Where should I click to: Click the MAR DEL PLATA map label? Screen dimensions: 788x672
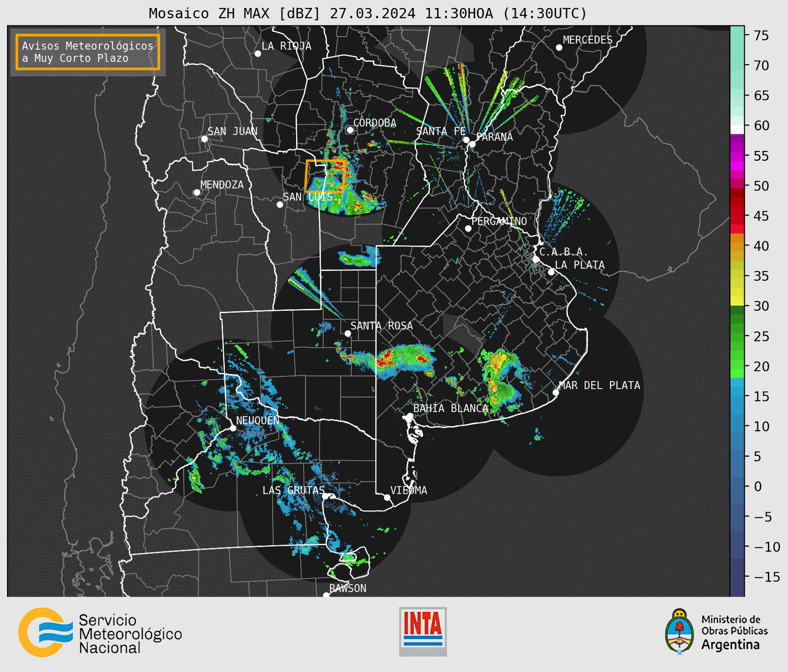599,385
